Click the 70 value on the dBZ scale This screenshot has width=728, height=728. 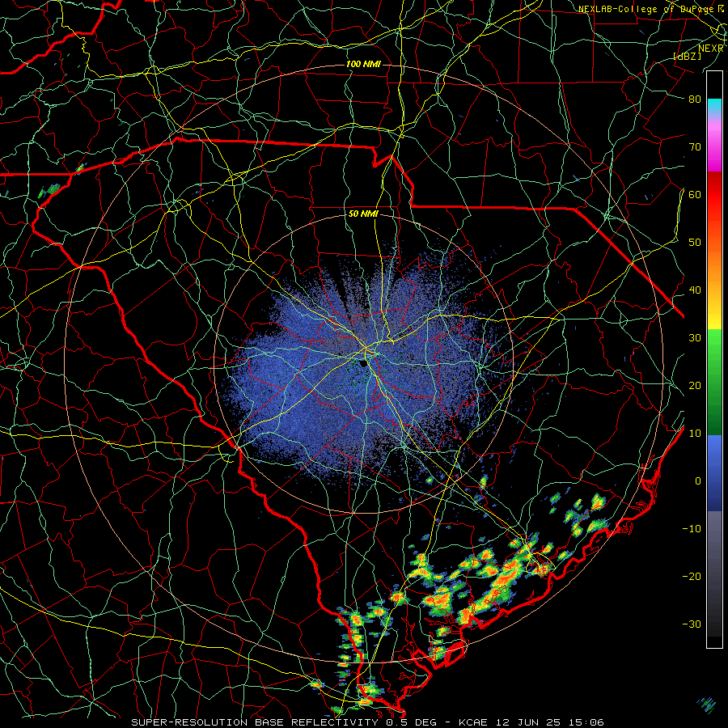tap(695, 147)
